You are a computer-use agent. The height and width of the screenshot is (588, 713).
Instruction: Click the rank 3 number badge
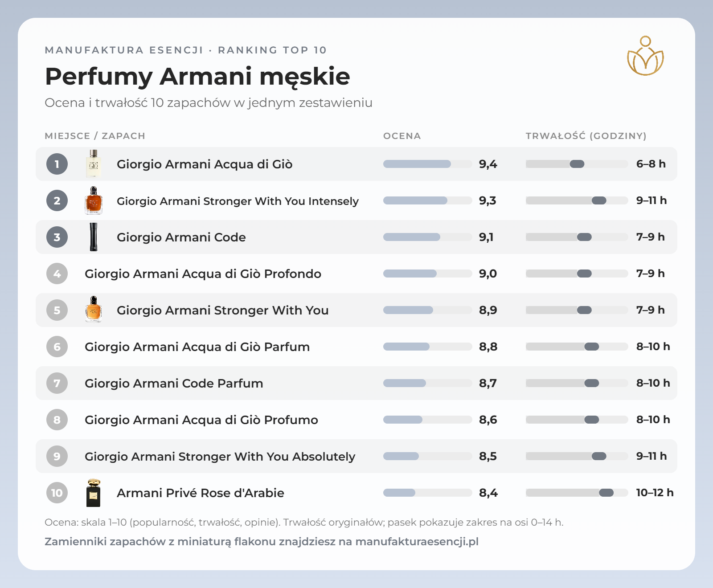tap(57, 237)
